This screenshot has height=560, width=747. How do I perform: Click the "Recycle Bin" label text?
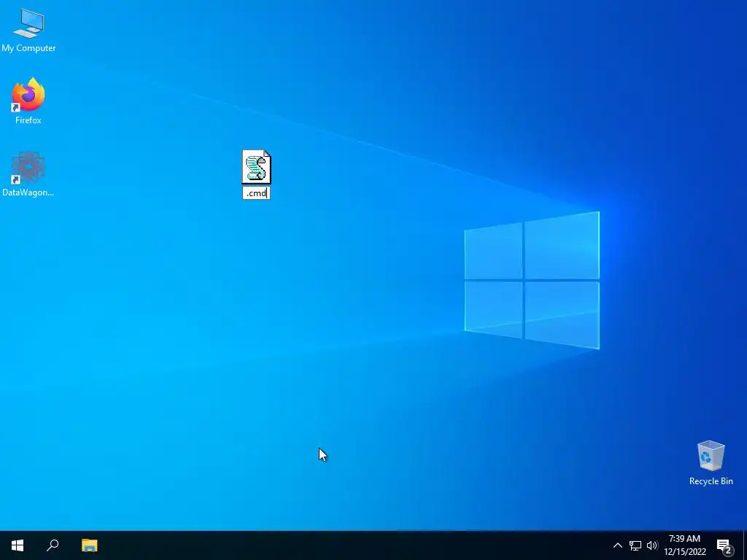click(x=711, y=481)
